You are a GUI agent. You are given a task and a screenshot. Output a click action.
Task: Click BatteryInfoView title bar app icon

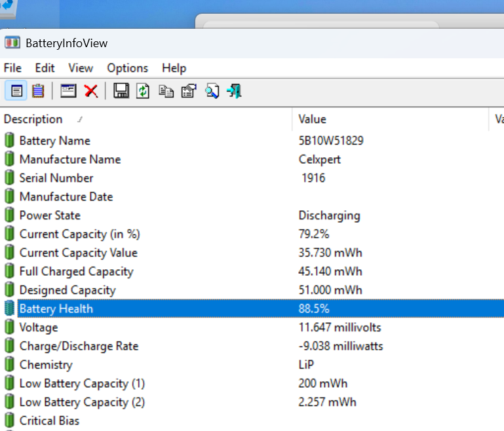(x=12, y=43)
